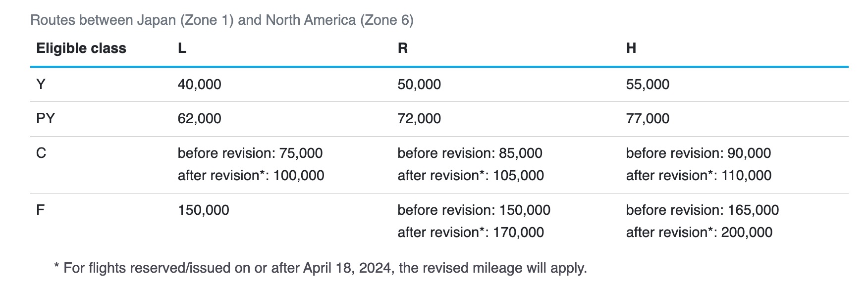Click the F class row label
The height and width of the screenshot is (288, 868).
point(41,210)
